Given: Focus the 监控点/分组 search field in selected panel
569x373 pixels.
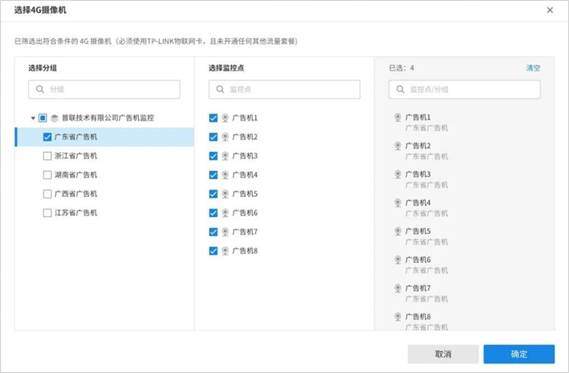Looking at the screenshot, I should [464, 89].
